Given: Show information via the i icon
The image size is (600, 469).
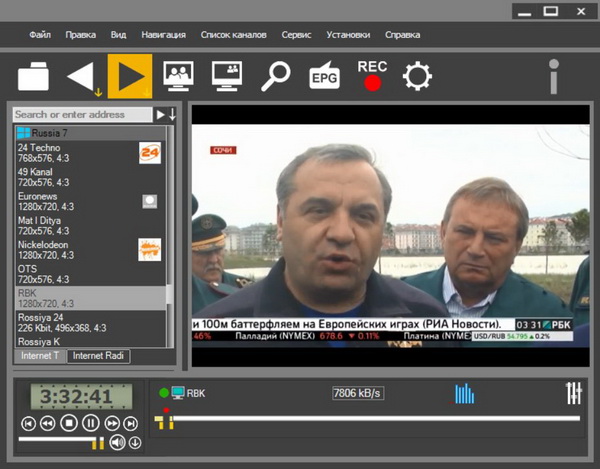Looking at the screenshot, I should click(x=553, y=77).
